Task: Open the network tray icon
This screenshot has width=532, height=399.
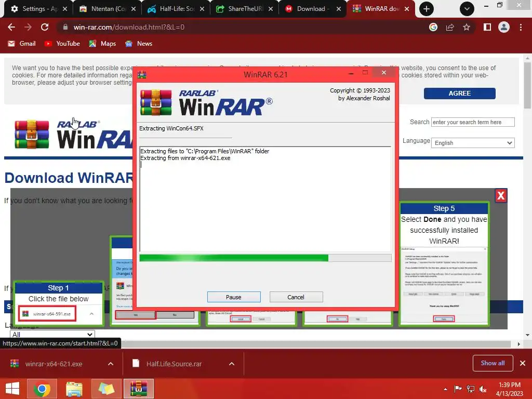Action: [x=471, y=389]
